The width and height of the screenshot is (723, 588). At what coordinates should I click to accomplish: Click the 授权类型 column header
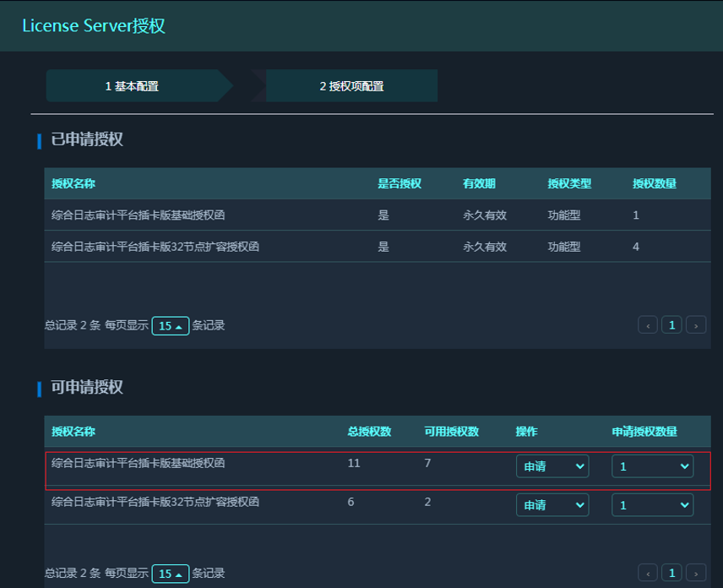pyautogui.click(x=569, y=183)
